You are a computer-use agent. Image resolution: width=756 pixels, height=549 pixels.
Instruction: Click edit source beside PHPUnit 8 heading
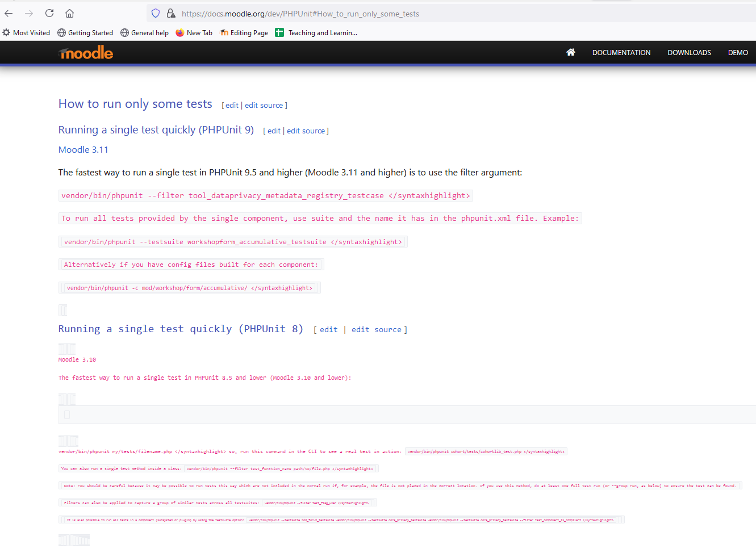point(376,329)
